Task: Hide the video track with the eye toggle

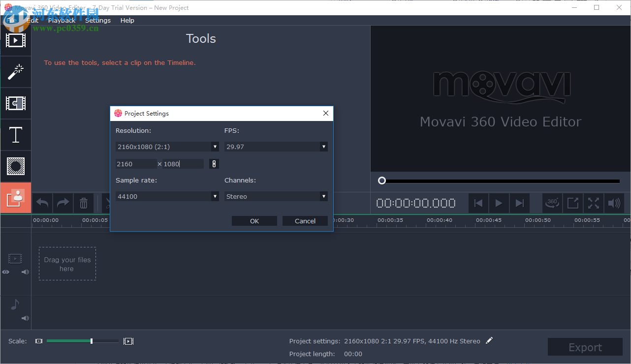Action: point(5,272)
